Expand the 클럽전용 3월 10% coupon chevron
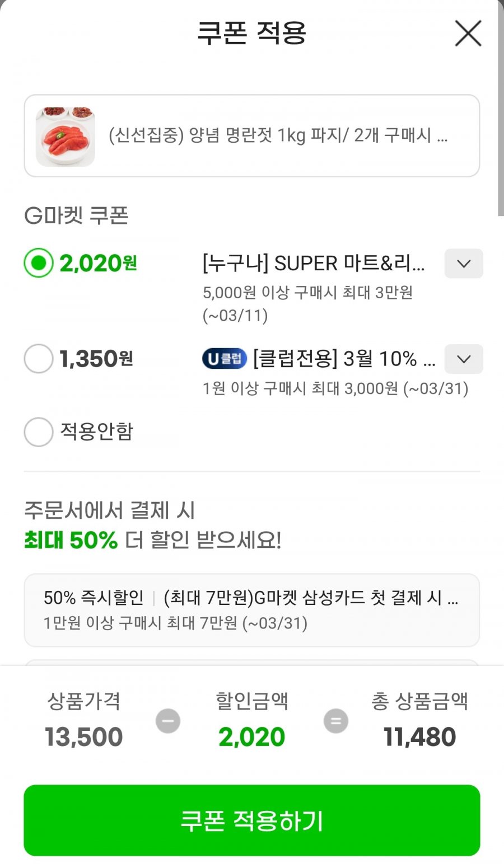Image resolution: width=504 pixels, height=868 pixels. [x=464, y=359]
